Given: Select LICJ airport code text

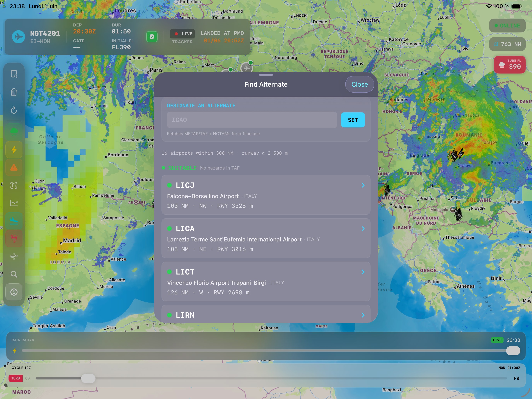Looking at the screenshot, I should pyautogui.click(x=185, y=185).
